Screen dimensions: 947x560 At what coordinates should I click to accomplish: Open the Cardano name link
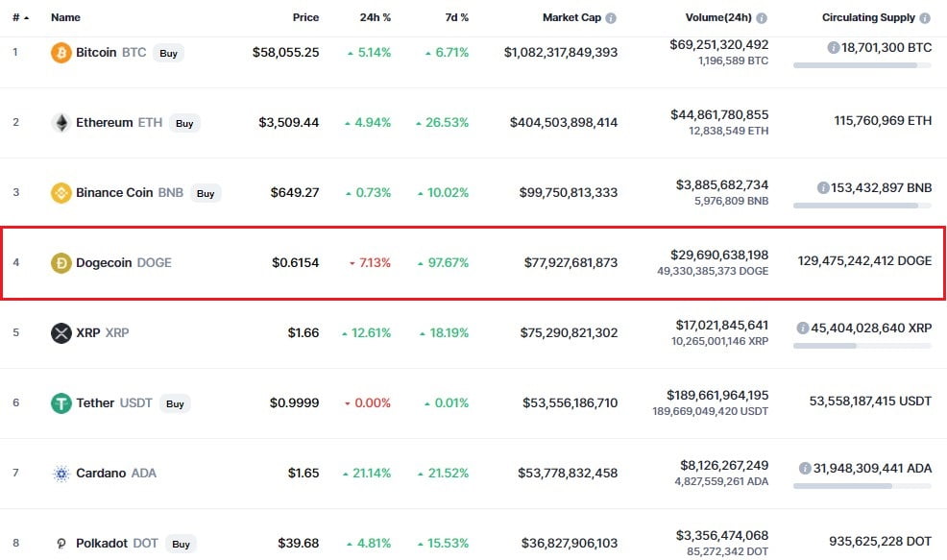click(x=101, y=473)
